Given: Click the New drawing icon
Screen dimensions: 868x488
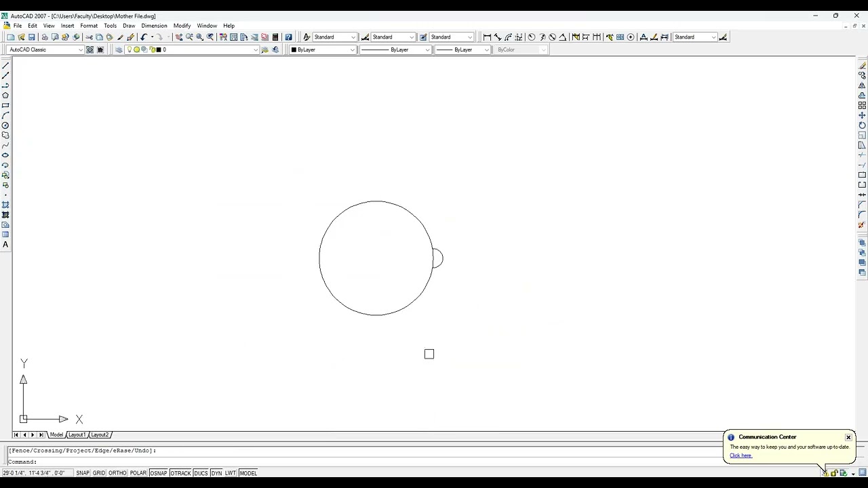Looking at the screenshot, I should click(10, 37).
